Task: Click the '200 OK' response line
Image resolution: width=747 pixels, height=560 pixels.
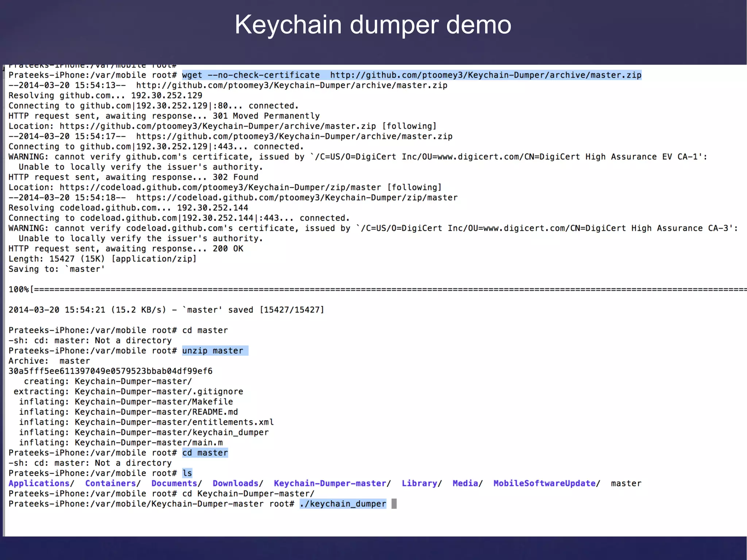Action: point(126,249)
